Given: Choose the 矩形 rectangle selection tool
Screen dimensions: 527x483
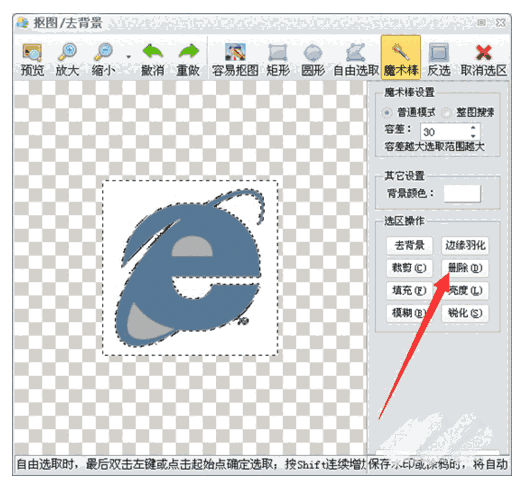Looking at the screenshot, I should point(278,60).
